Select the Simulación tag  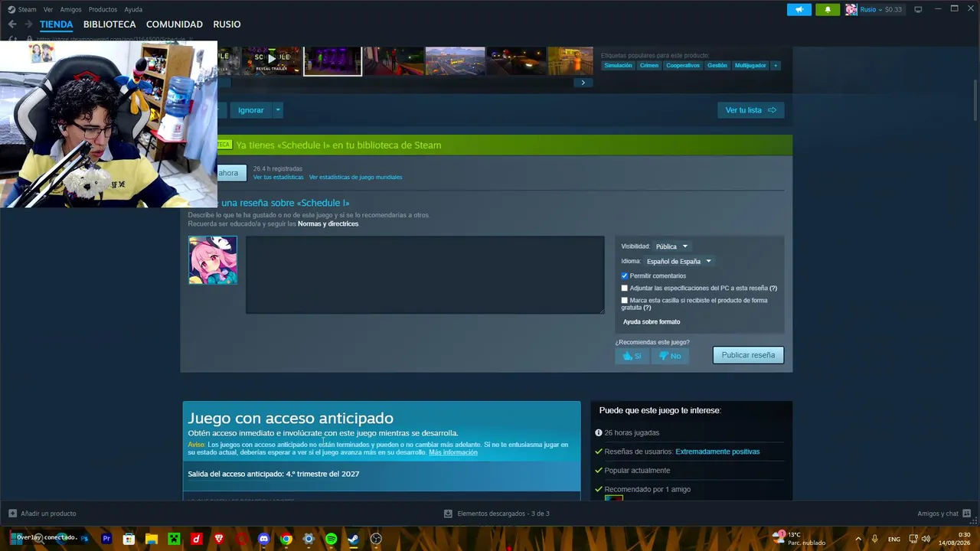click(618, 66)
